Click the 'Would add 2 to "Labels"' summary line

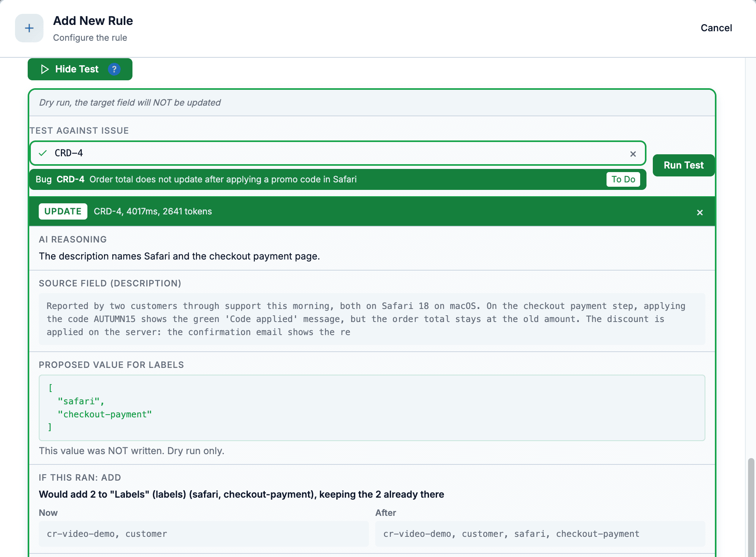pyautogui.click(x=241, y=494)
